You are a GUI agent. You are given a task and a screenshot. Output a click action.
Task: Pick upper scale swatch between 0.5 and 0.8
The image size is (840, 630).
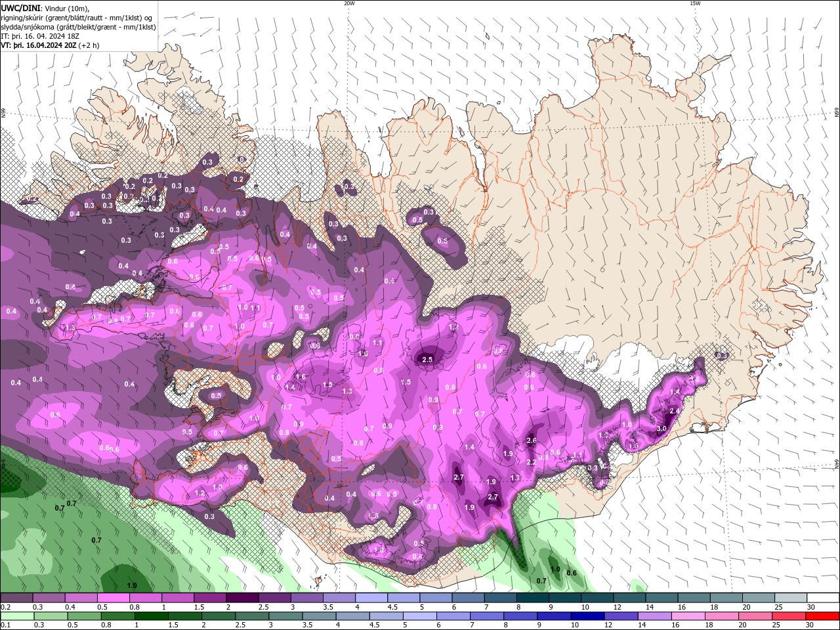click(x=114, y=598)
